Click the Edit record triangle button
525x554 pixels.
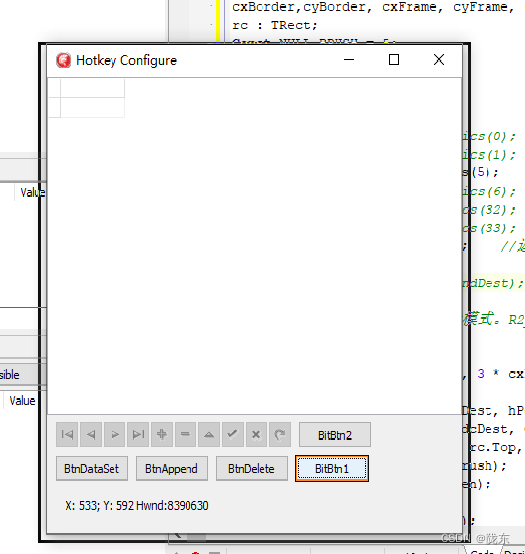click(209, 434)
